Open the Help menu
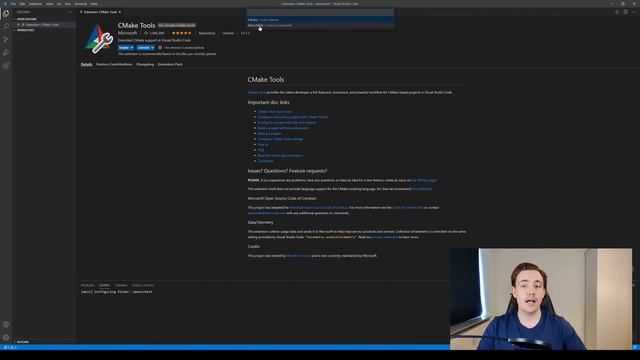Screen dimensions: 640x360 click(94, 4)
